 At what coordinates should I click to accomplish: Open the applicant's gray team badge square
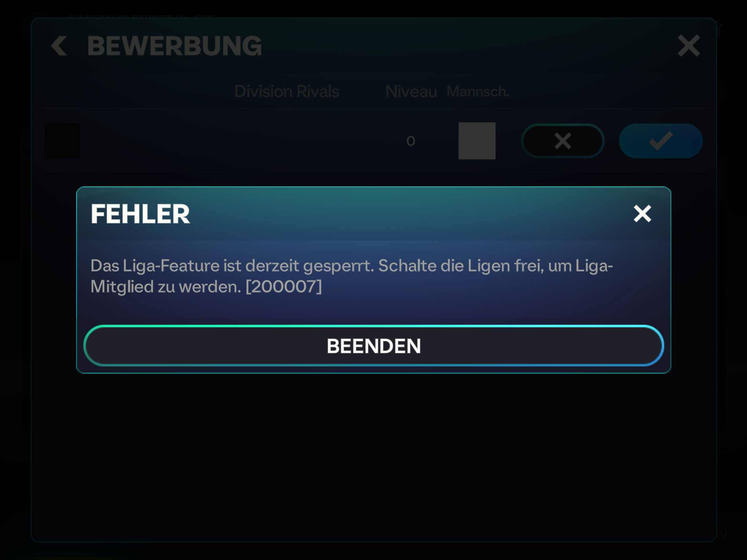477,141
